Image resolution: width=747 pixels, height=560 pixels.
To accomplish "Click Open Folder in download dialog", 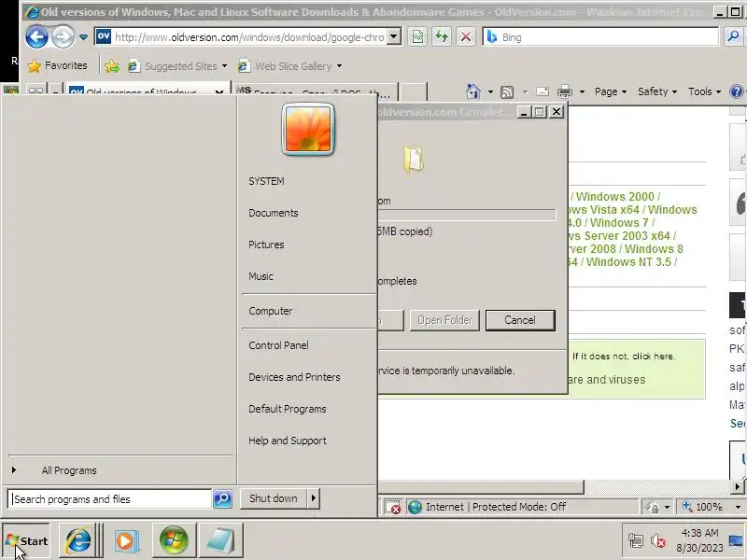I will coord(445,320).
